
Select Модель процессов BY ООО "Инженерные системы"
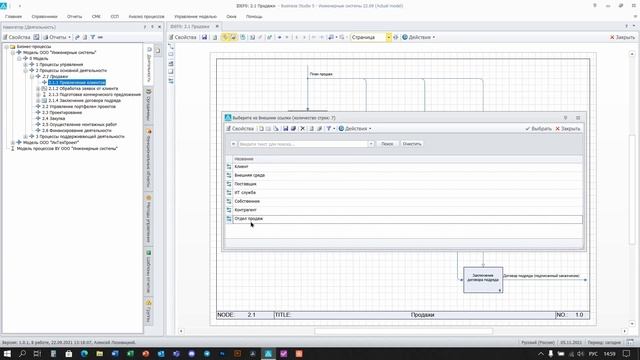point(67,149)
